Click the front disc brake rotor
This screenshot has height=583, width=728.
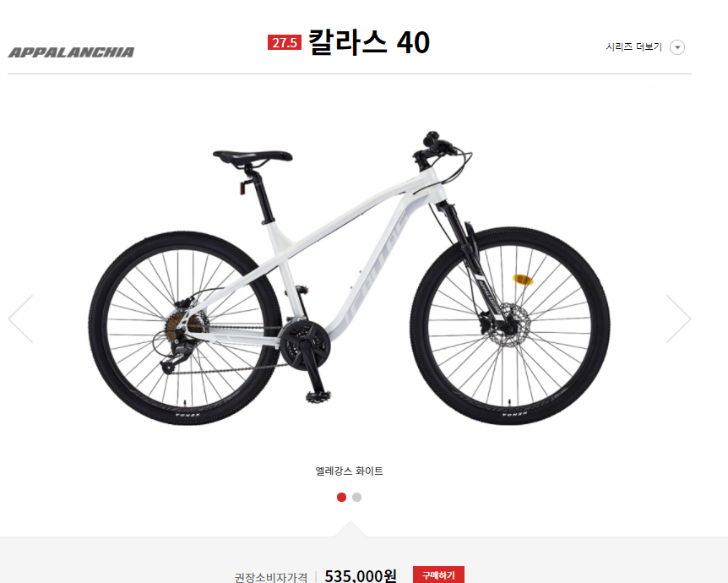[x=509, y=325]
